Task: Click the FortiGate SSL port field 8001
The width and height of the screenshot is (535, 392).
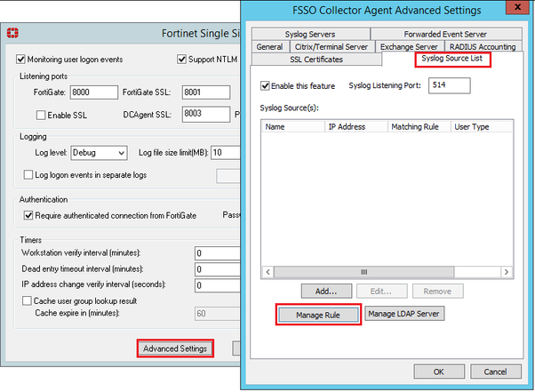Action: (206, 92)
